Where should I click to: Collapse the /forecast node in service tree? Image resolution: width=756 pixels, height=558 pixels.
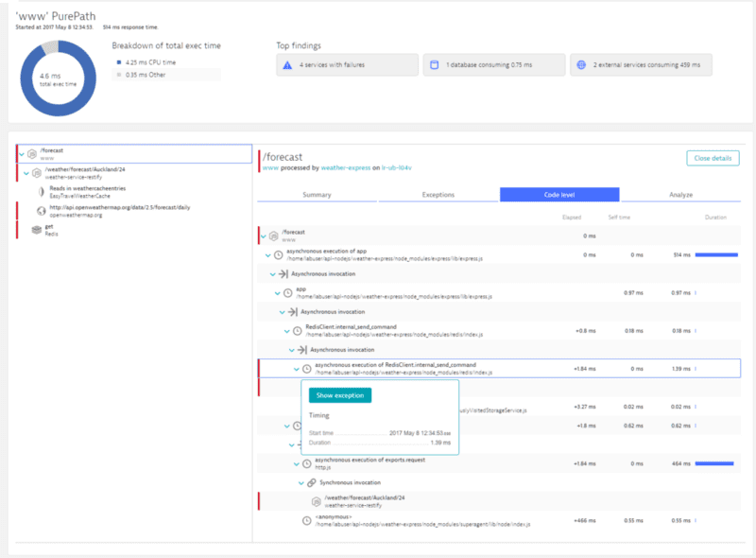click(22, 154)
